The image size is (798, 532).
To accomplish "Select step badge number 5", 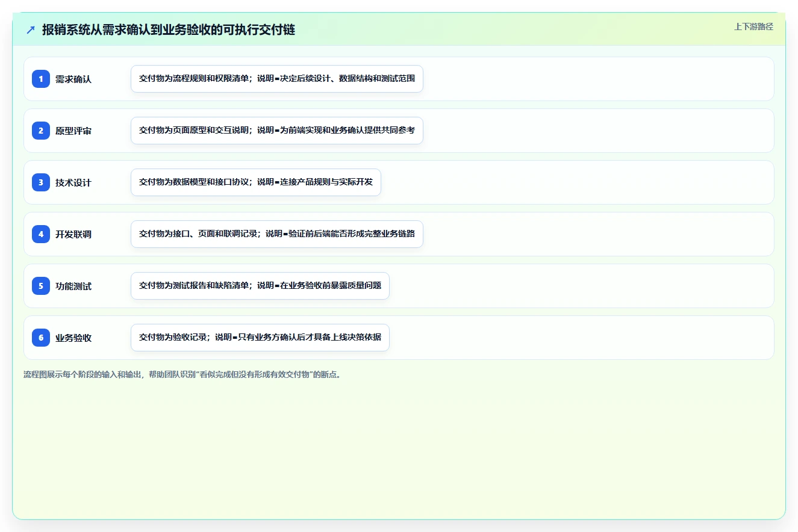I will (x=41, y=286).
